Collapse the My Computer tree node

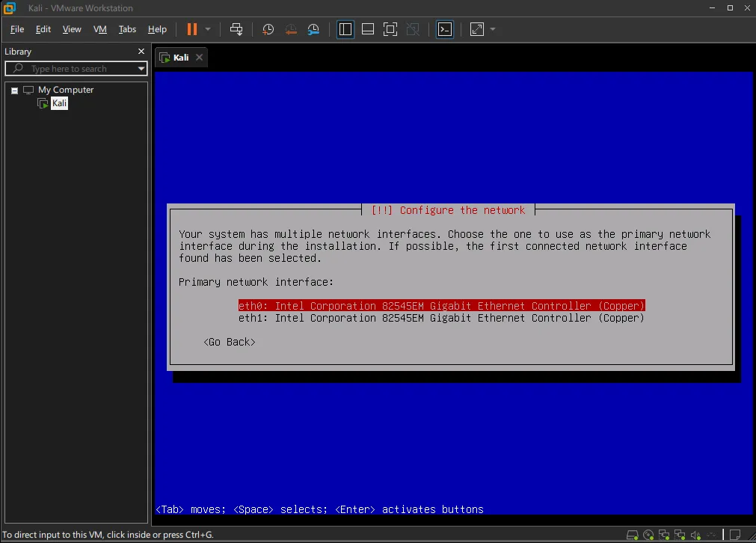pos(14,90)
